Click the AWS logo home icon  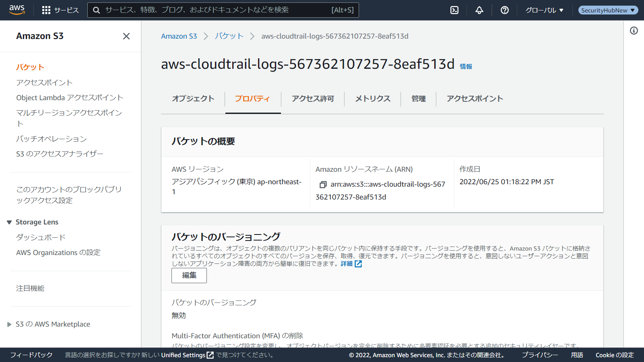coord(17,10)
